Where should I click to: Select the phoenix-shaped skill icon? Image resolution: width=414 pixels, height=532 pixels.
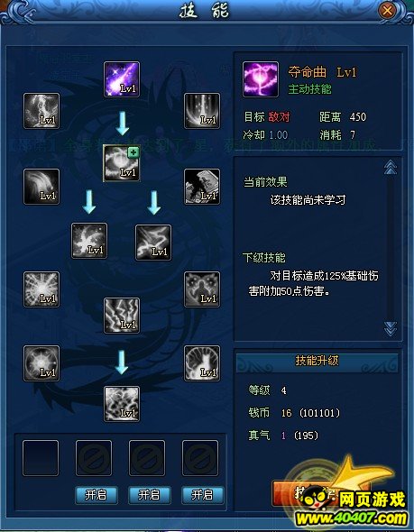[x=89, y=241]
